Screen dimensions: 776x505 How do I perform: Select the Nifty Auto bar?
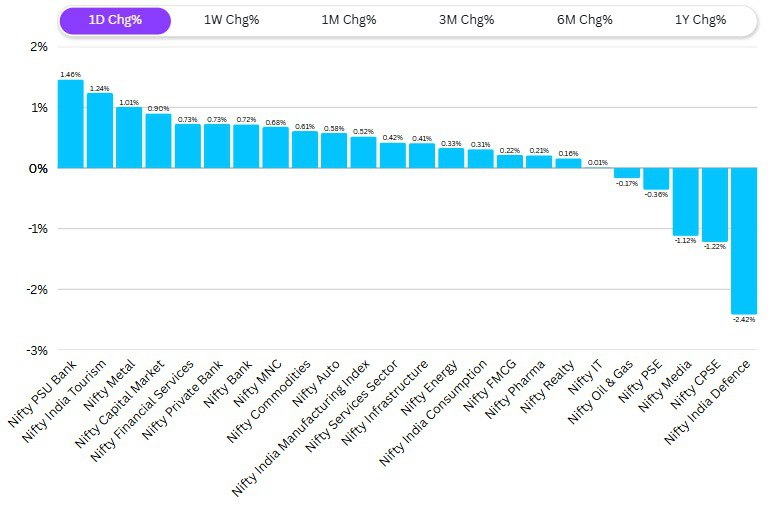click(x=334, y=151)
